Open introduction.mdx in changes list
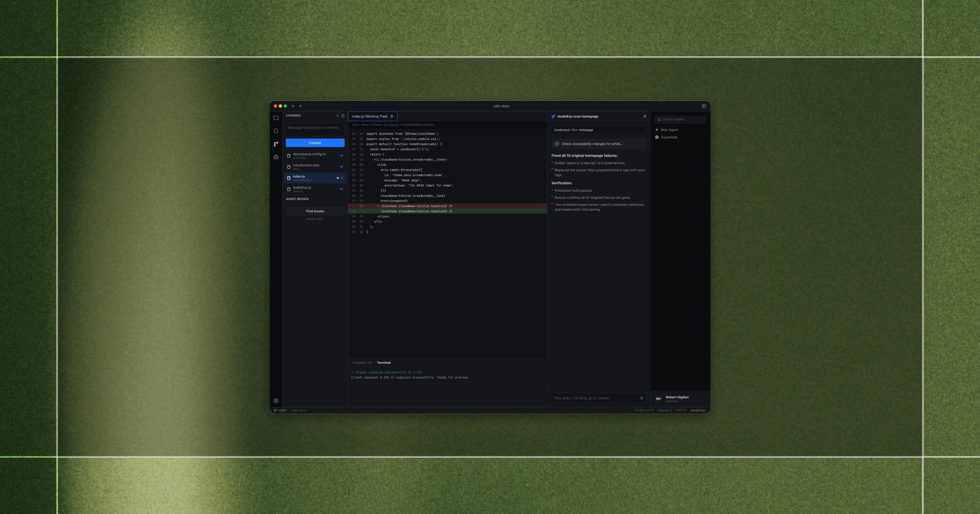Image resolution: width=980 pixels, height=514 pixels. pyautogui.click(x=315, y=167)
